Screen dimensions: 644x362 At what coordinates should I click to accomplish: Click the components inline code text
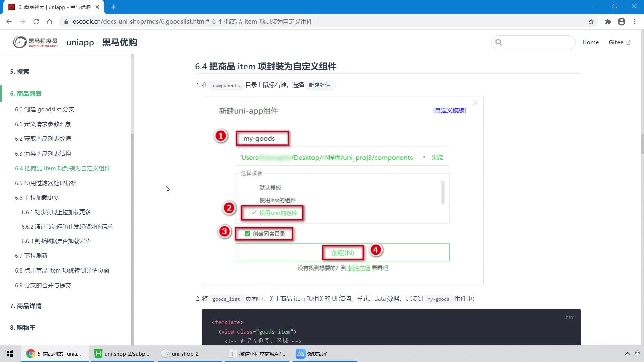[226, 85]
